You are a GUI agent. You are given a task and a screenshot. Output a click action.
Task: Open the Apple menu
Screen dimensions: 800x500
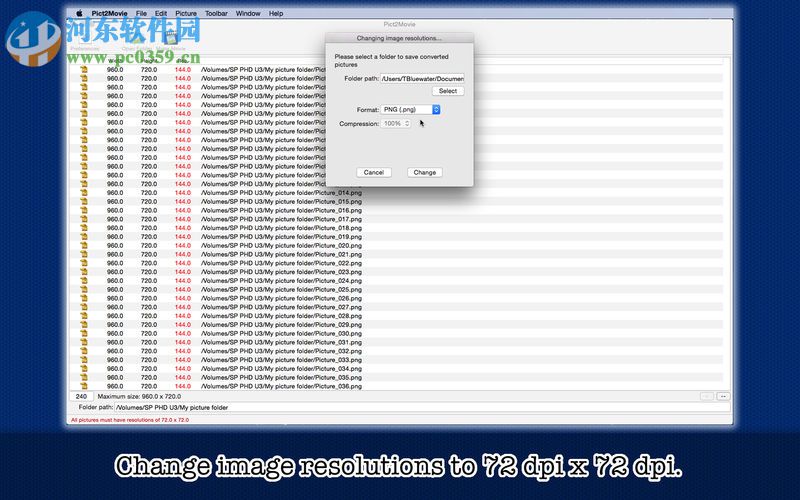click(x=80, y=13)
